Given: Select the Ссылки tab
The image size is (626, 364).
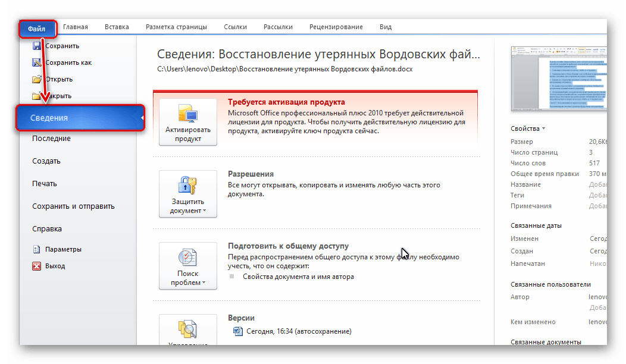Looking at the screenshot, I should 235,27.
